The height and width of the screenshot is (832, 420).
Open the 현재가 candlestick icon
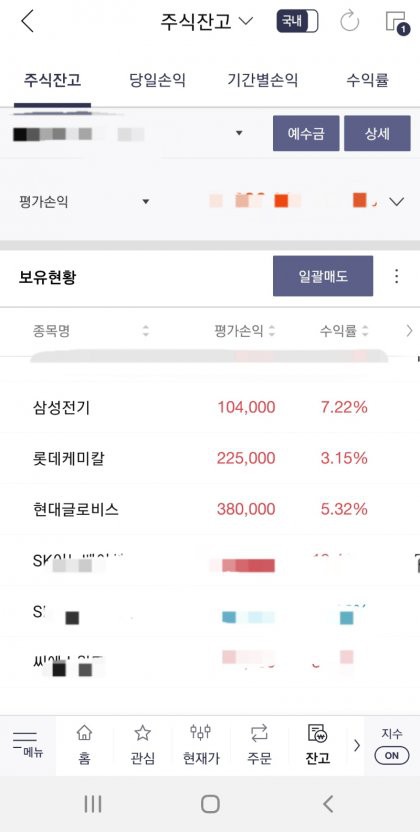201,745
